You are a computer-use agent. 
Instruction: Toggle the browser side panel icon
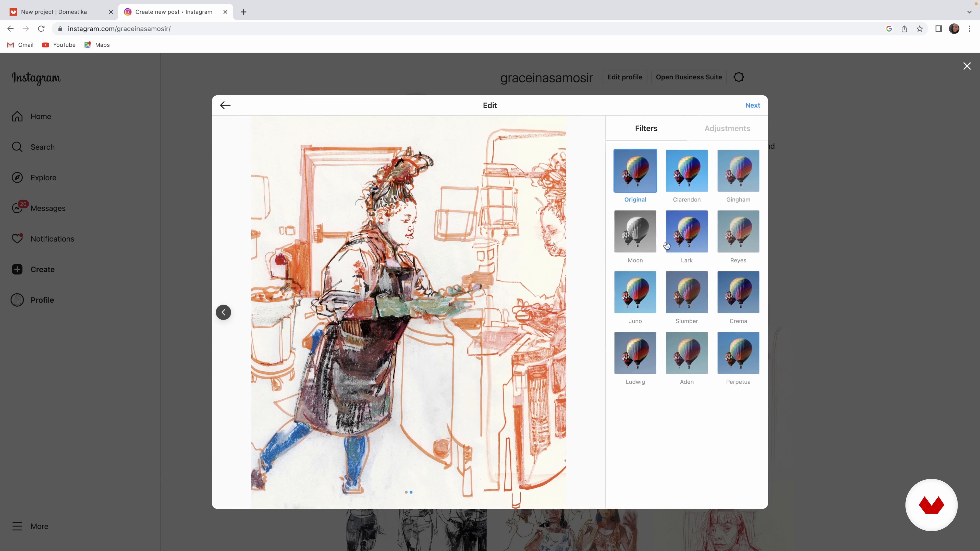point(939,29)
